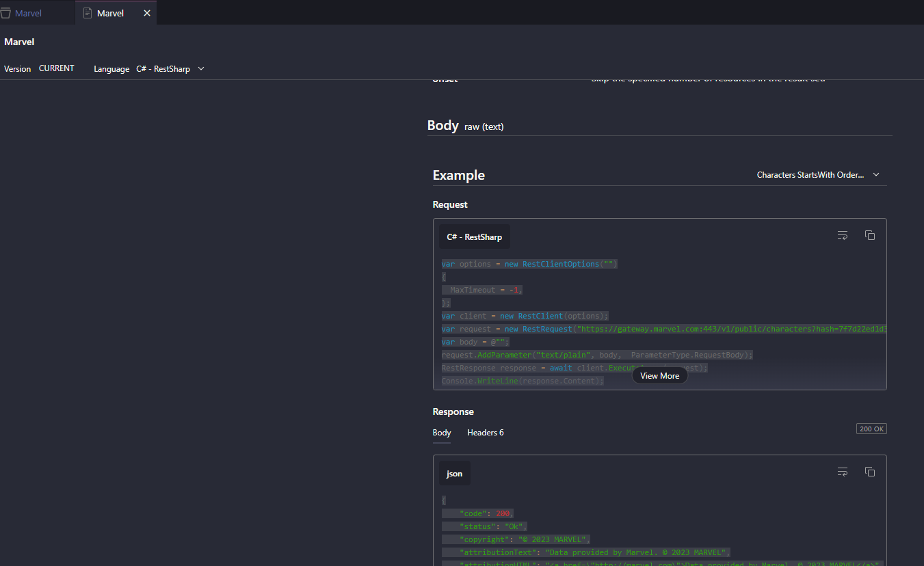Expand the Characters StartsWith Order example dropdown
Image resolution: width=924 pixels, height=566 pixels.
click(x=818, y=175)
